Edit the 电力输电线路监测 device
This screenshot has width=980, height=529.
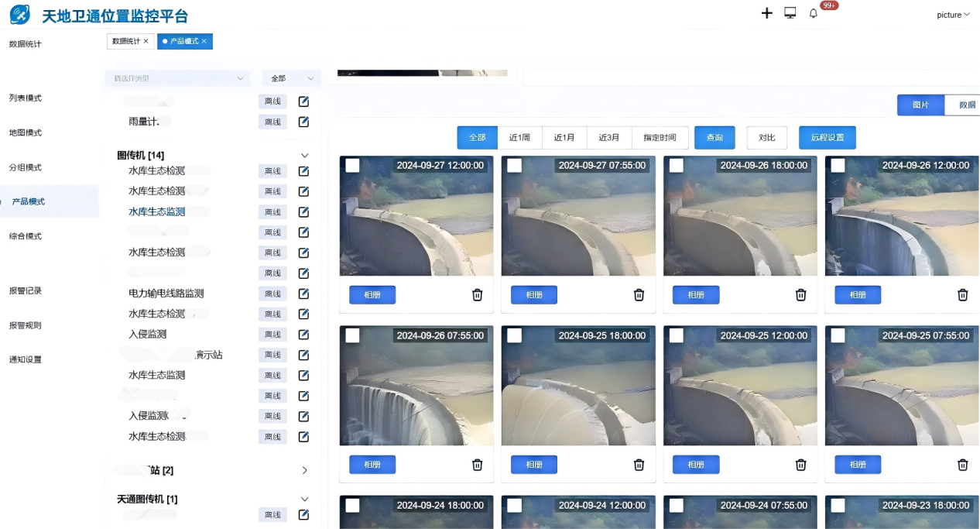(303, 294)
